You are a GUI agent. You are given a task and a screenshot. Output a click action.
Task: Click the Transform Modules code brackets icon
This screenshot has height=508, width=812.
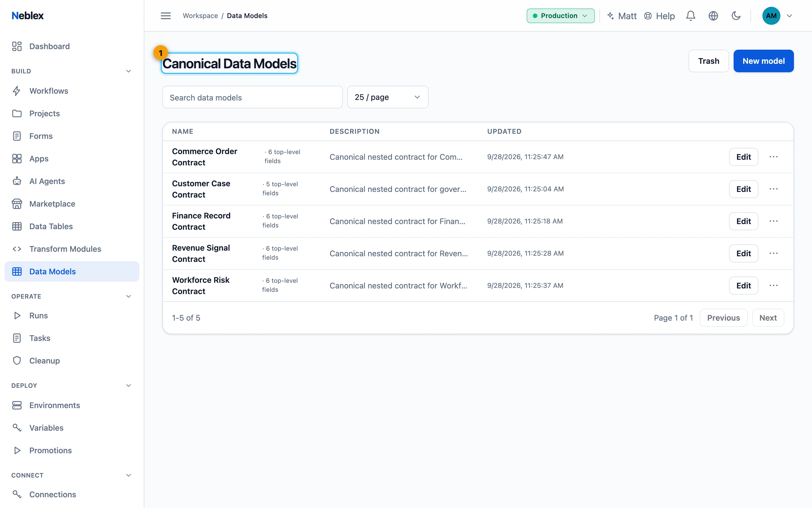[x=17, y=249]
